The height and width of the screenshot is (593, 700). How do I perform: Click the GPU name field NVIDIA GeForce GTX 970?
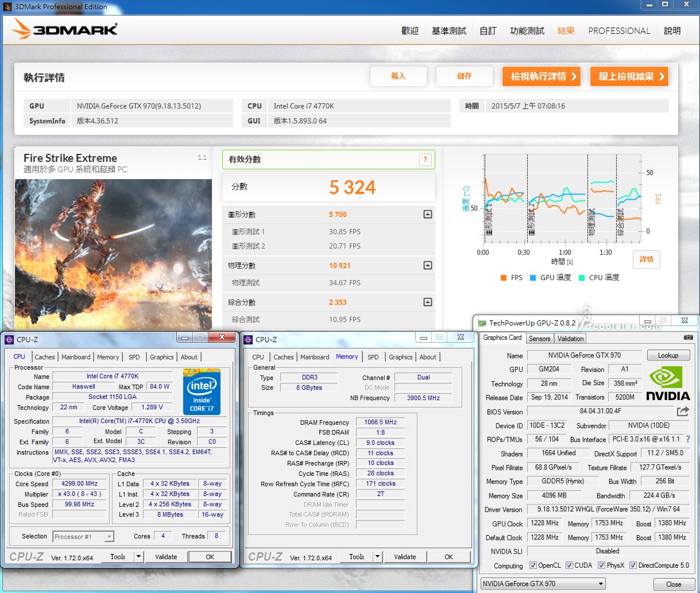click(x=584, y=355)
